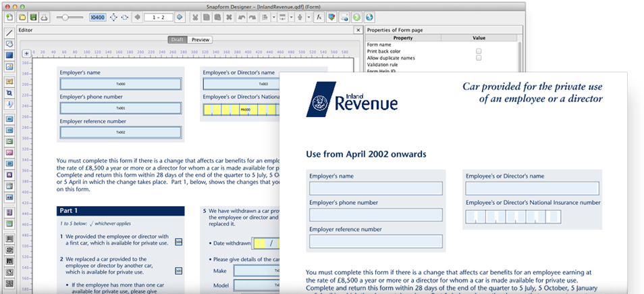Viewport: 644px width, 294px height.
Task: Click the document info icon in toolbar
Action: [x=344, y=18]
